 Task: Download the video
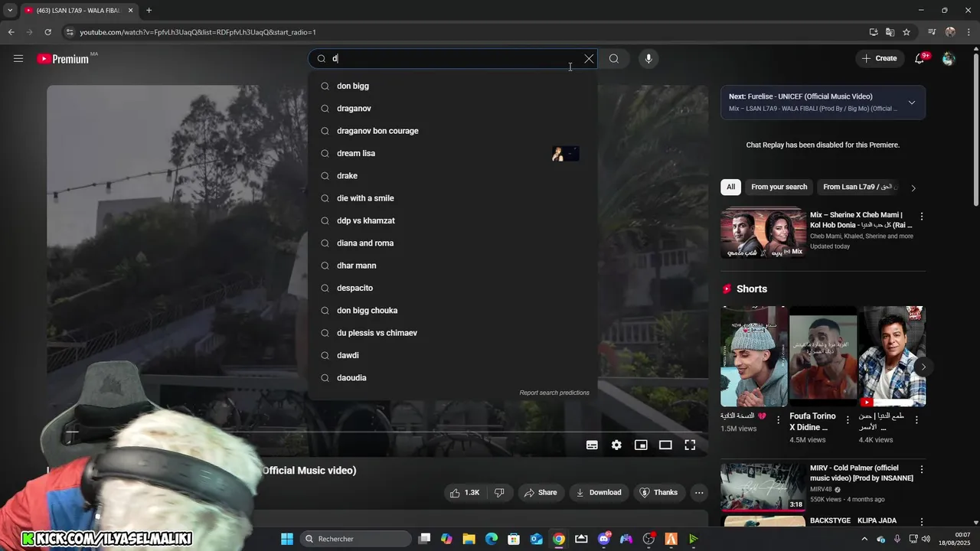599,493
